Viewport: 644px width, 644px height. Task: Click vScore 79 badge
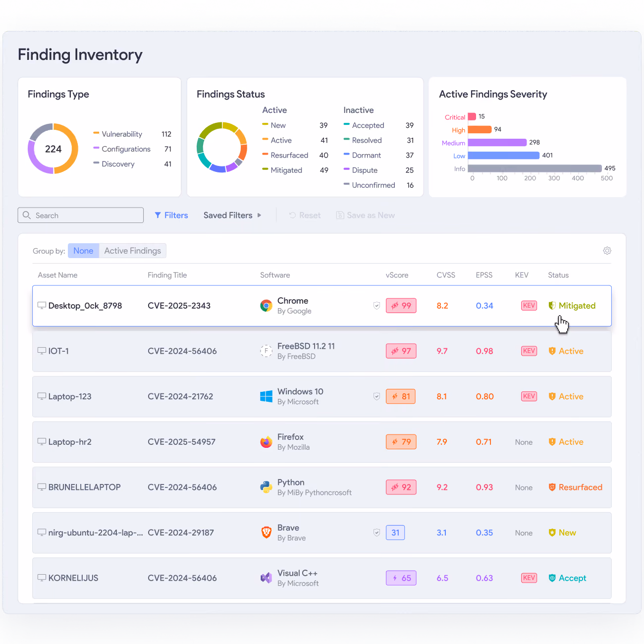401,442
